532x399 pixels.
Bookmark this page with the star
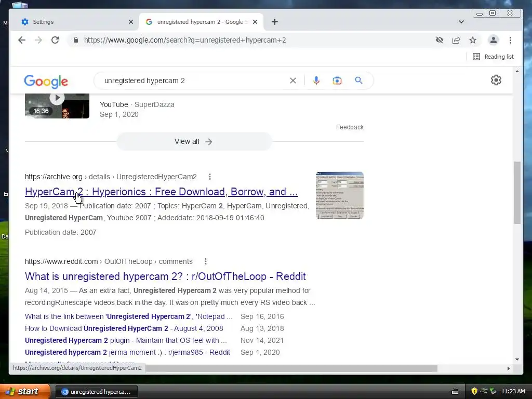(x=473, y=40)
